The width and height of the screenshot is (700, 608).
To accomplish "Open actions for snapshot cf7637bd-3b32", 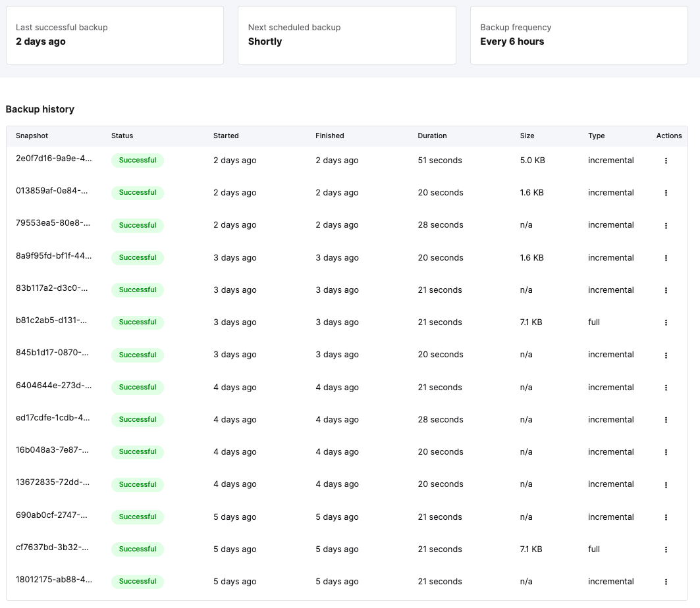I will (666, 549).
